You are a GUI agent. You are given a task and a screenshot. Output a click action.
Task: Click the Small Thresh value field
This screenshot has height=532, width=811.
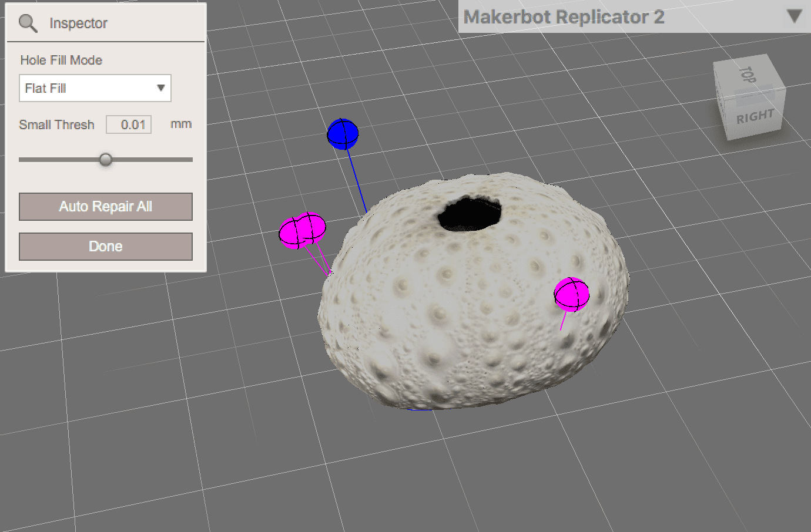pos(129,124)
